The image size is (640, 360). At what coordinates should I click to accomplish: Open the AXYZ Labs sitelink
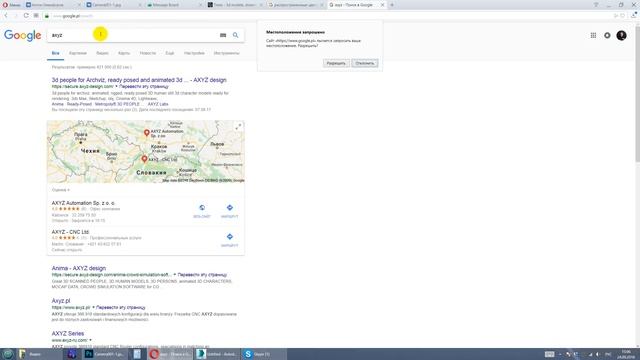158,104
